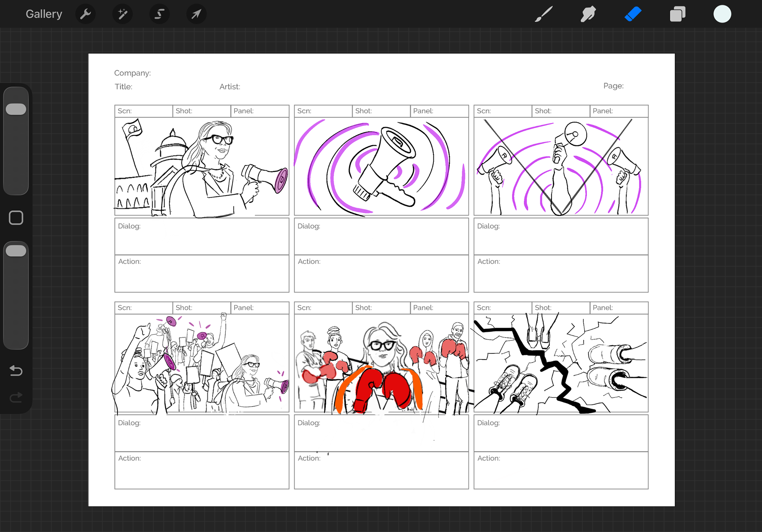Open the Gallery view
762x532 pixels.
[x=44, y=14]
